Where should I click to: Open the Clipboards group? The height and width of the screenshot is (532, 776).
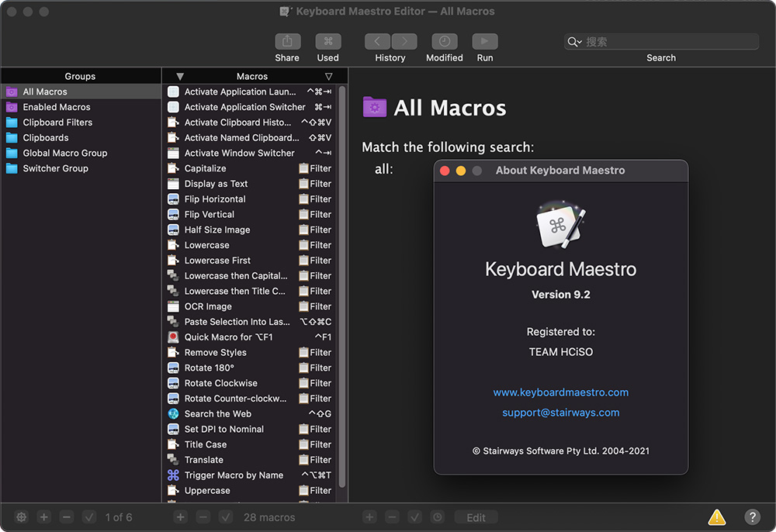pyautogui.click(x=81, y=137)
